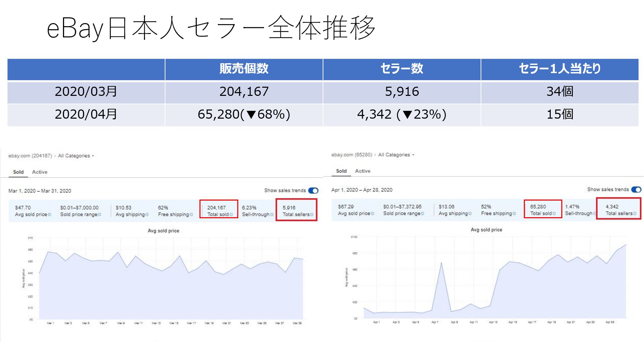Click info icon beside $13.06 Avg shipping

[470, 213]
